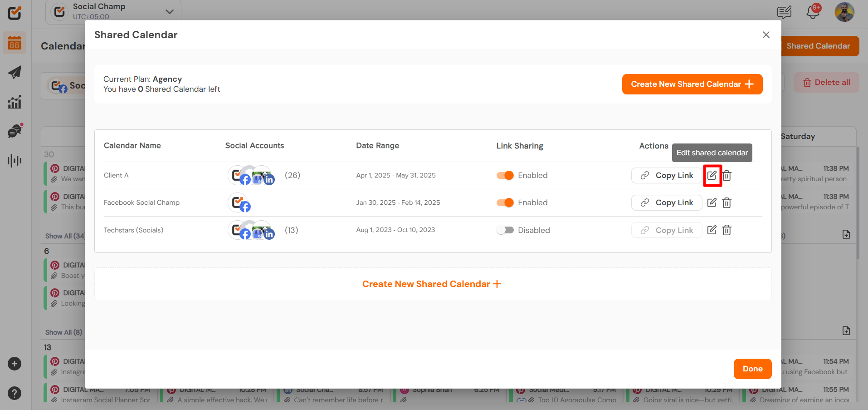Open the audio bars sidebar icon
Viewport: 868px width, 410px height.
click(x=15, y=160)
